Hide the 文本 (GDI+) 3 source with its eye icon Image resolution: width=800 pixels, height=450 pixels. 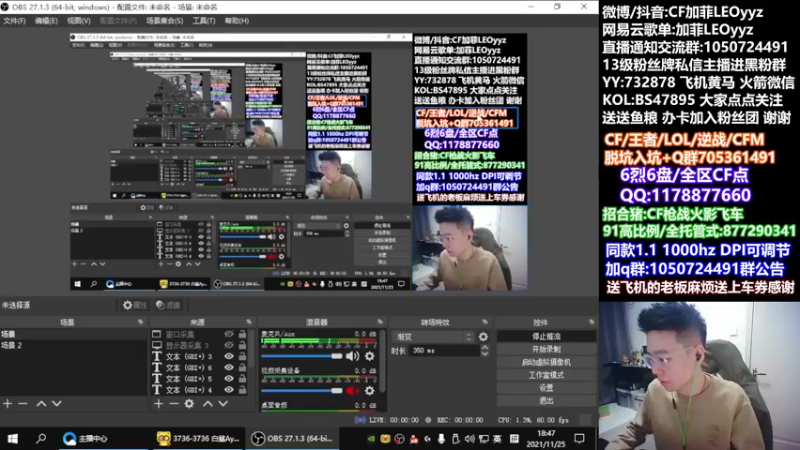coord(229,357)
